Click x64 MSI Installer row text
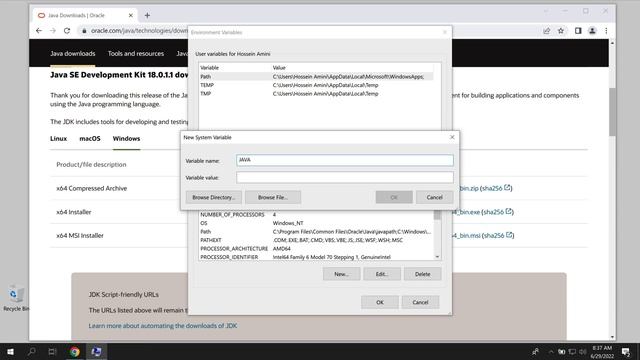The height and width of the screenshot is (360, 640). (x=80, y=236)
